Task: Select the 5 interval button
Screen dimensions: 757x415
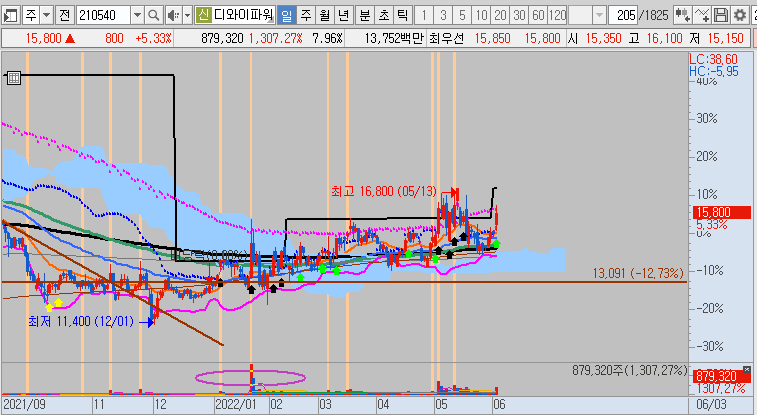Action: coord(462,15)
